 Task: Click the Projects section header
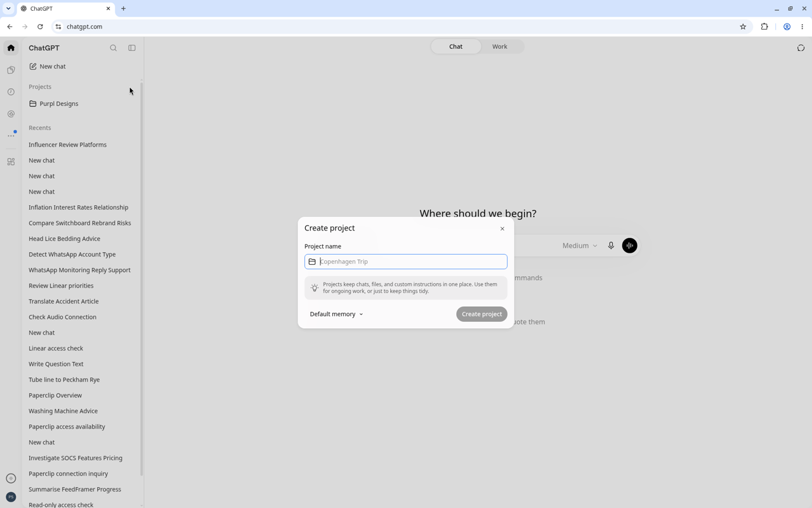[40, 87]
